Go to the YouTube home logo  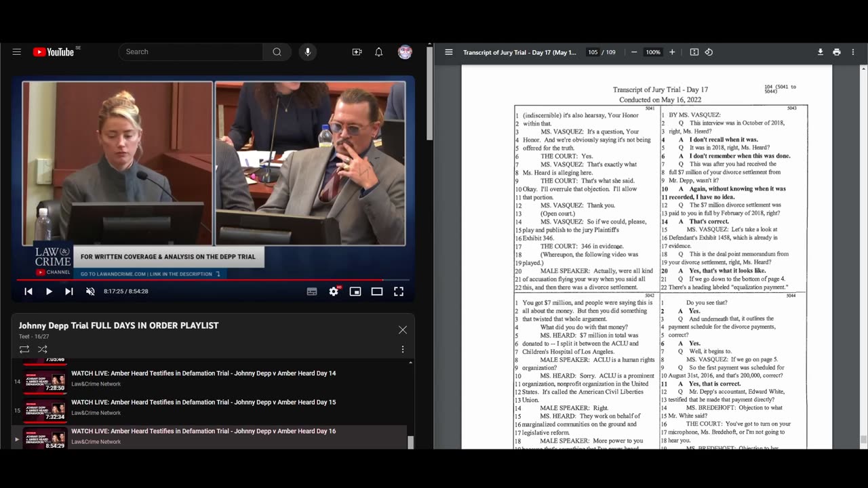(53, 52)
